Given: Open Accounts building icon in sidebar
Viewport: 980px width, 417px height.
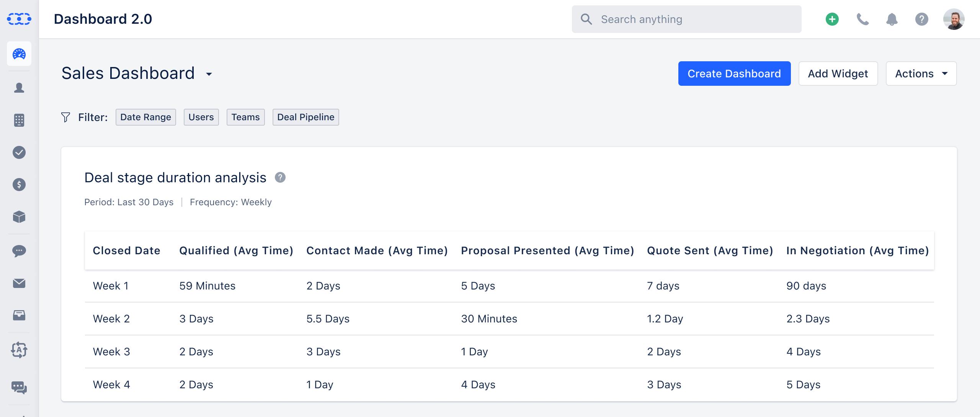Looking at the screenshot, I should click(x=19, y=120).
